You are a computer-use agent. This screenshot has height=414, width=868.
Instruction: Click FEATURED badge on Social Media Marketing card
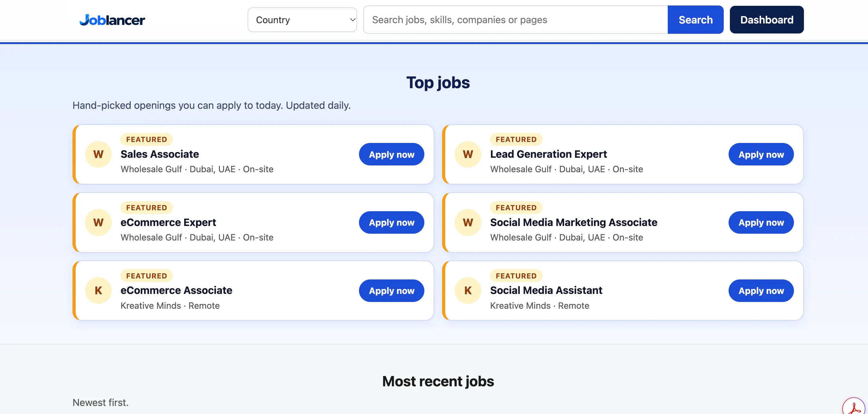tap(516, 208)
